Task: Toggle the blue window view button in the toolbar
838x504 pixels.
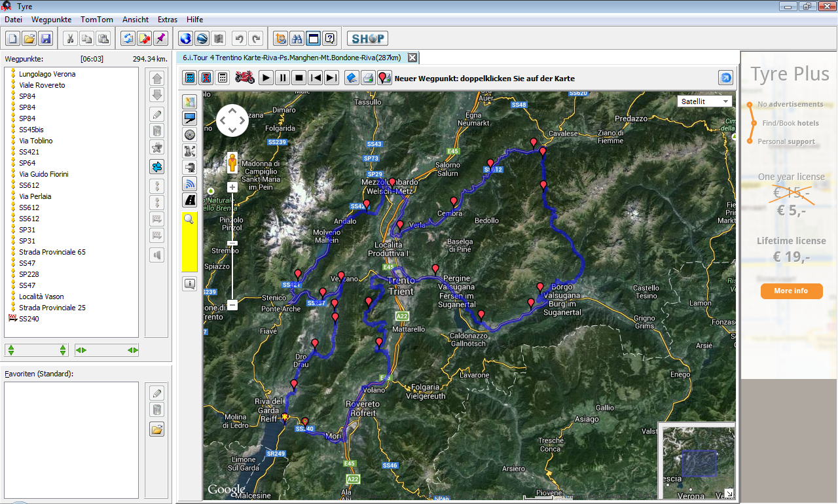Action: (314, 39)
